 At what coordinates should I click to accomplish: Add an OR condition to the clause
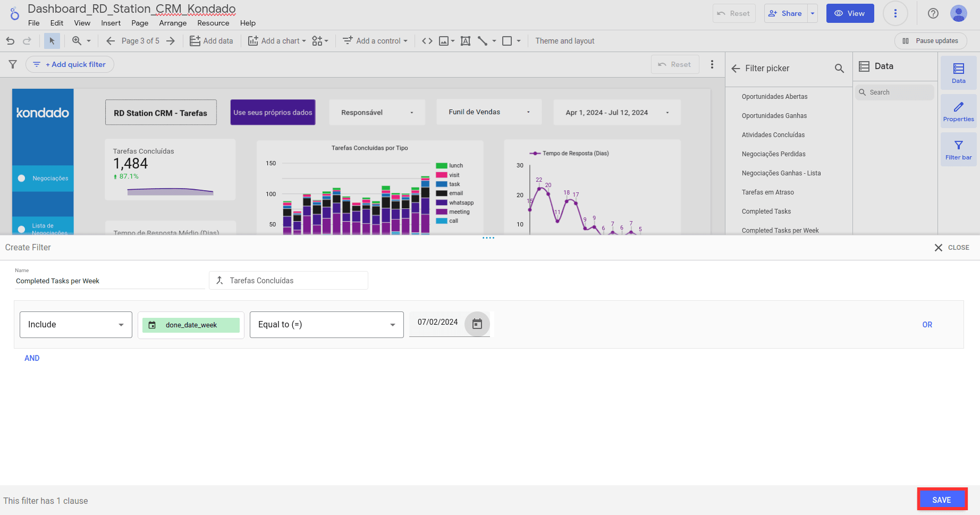click(x=927, y=325)
